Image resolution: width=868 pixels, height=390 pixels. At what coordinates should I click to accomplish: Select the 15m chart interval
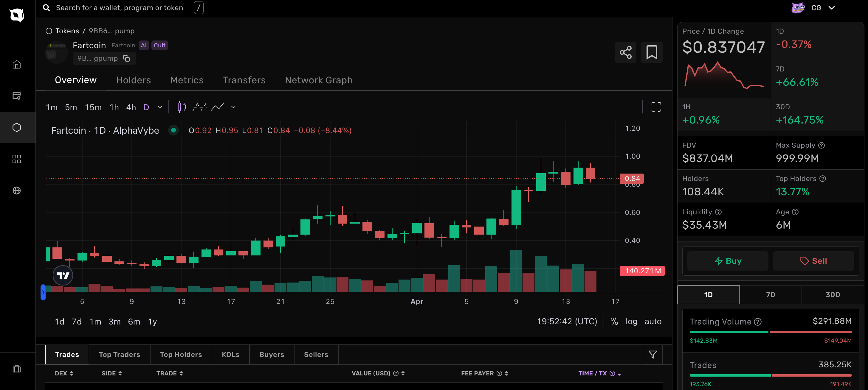[93, 107]
